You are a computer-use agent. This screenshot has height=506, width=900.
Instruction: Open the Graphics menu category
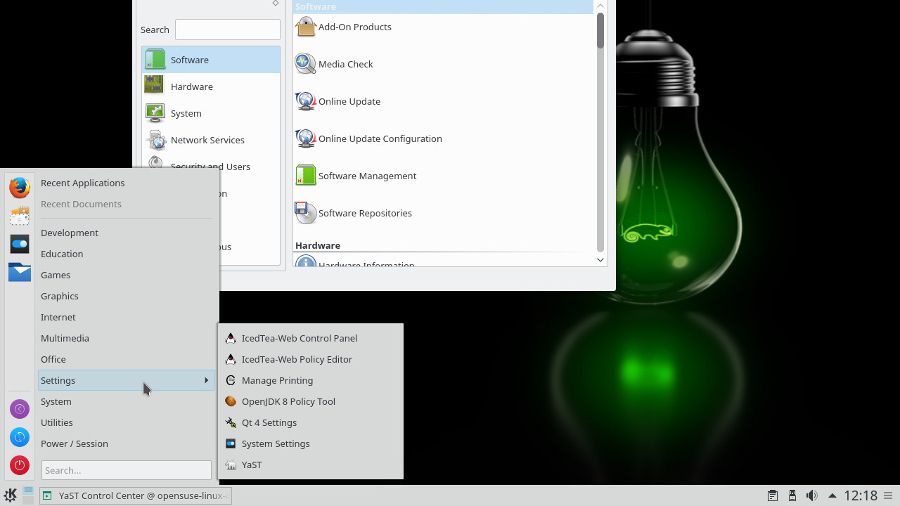tap(126, 296)
